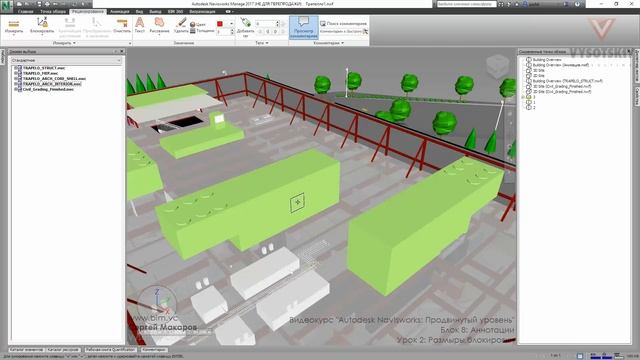The width and height of the screenshot is (640, 360).
Task: Expand the Комментарии ribbon panel title
Action: [x=329, y=43]
